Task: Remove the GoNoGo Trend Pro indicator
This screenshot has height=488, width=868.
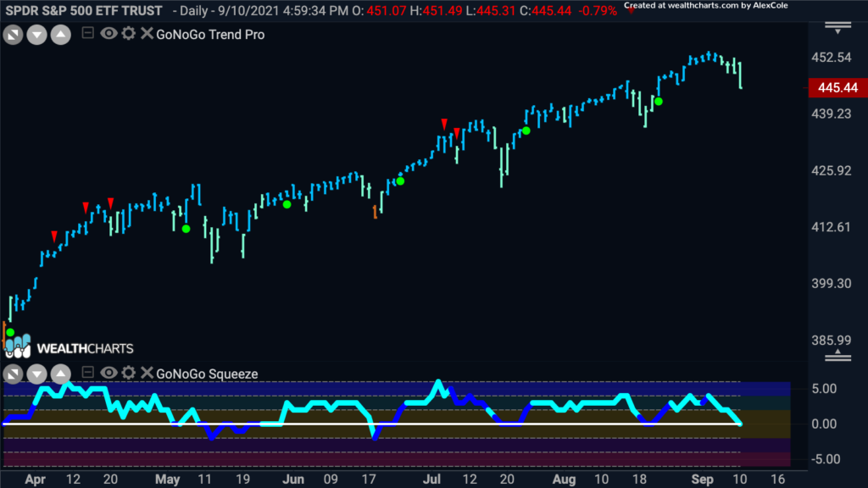Action: coord(147,34)
